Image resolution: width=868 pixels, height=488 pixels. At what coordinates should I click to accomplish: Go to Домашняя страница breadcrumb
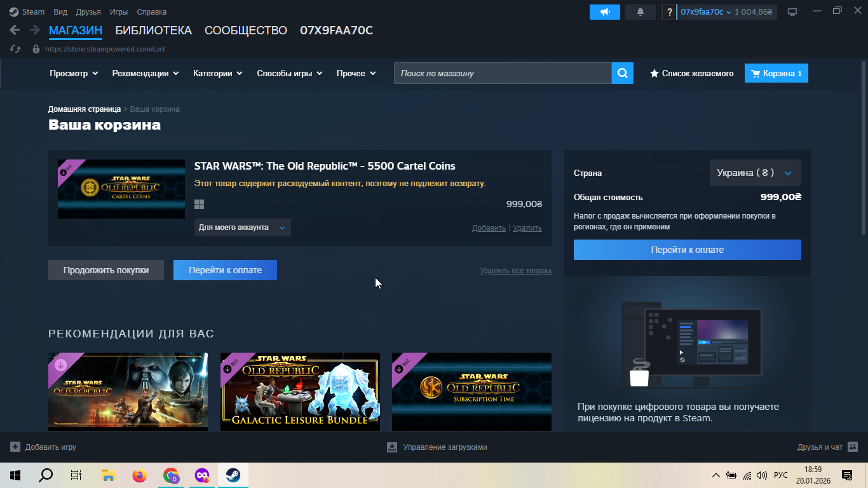(x=85, y=109)
